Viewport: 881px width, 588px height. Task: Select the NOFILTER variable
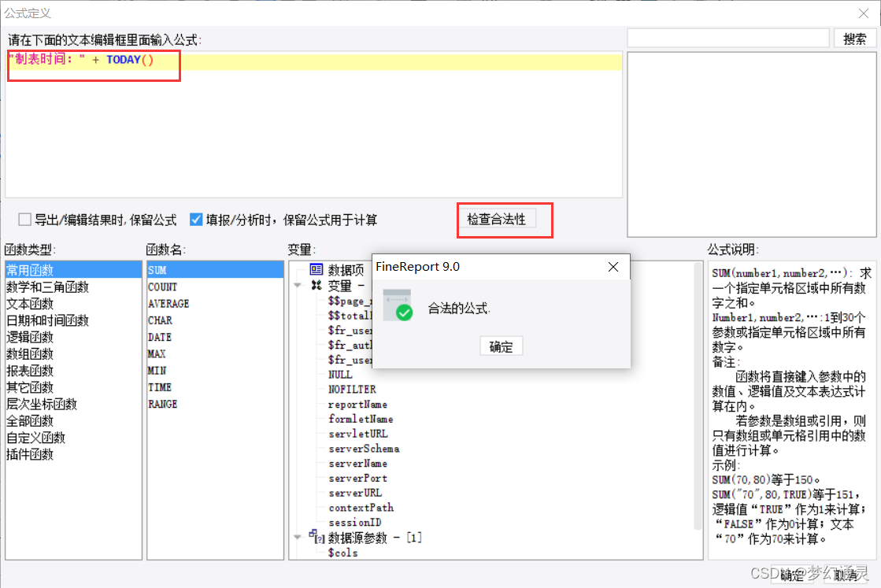(352, 389)
